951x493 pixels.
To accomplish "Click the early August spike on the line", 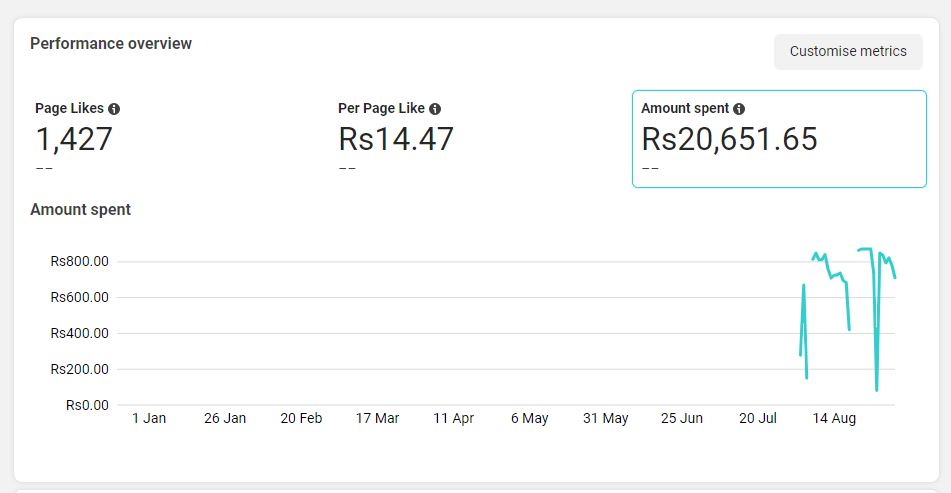I will pyautogui.click(x=804, y=285).
